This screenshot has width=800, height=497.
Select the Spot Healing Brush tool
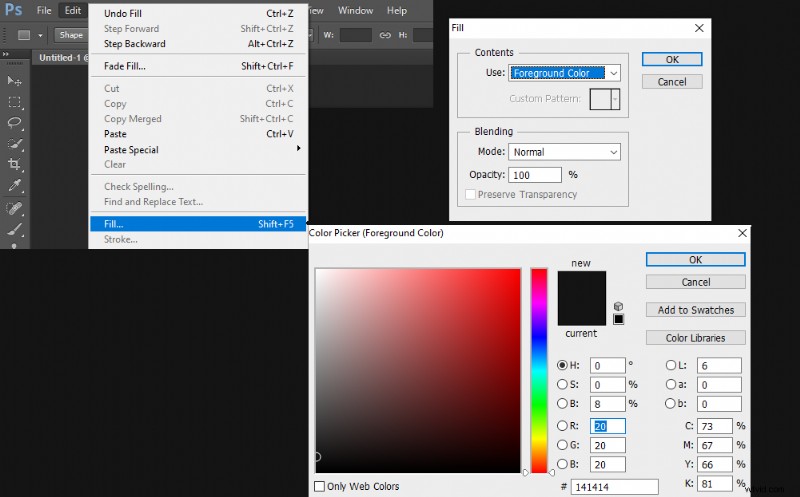coord(14,208)
